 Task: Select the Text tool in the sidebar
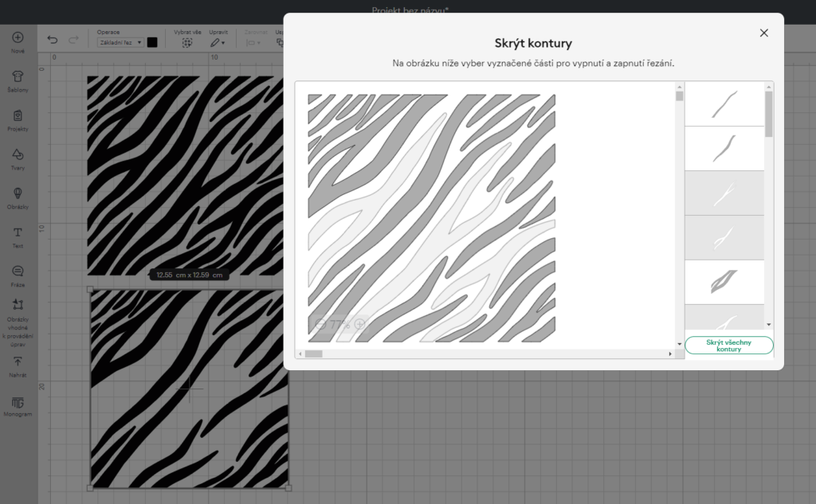[18, 233]
